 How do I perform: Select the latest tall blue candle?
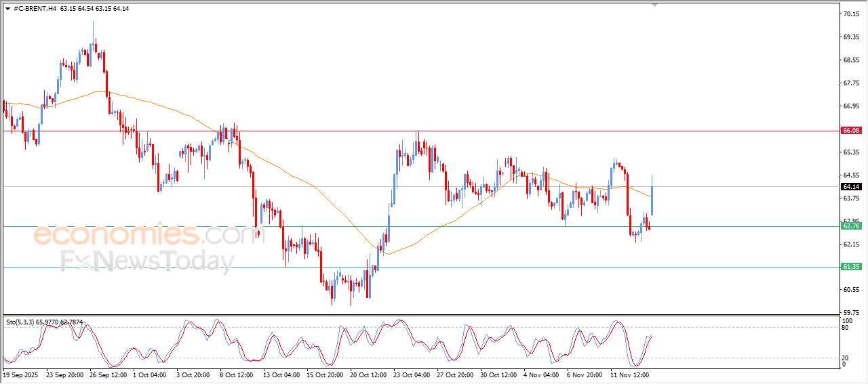tap(652, 196)
